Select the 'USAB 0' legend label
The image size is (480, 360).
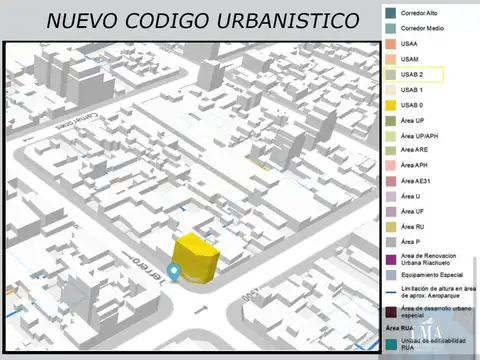point(412,105)
